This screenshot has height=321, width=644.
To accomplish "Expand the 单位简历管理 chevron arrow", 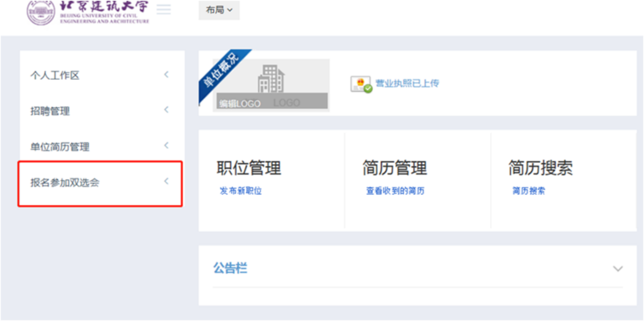I will (x=166, y=145).
